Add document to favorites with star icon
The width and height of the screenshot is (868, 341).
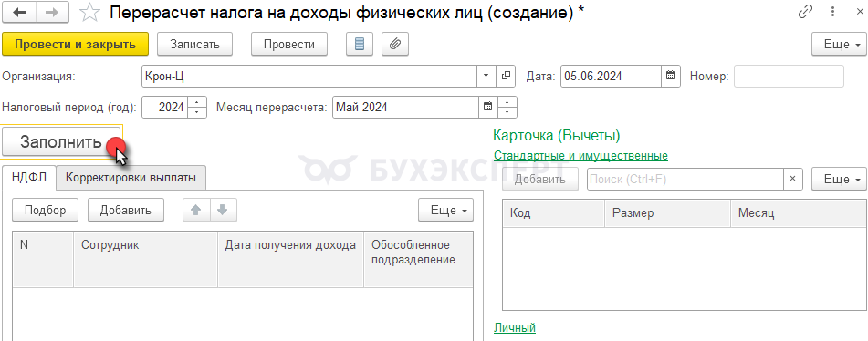89,13
